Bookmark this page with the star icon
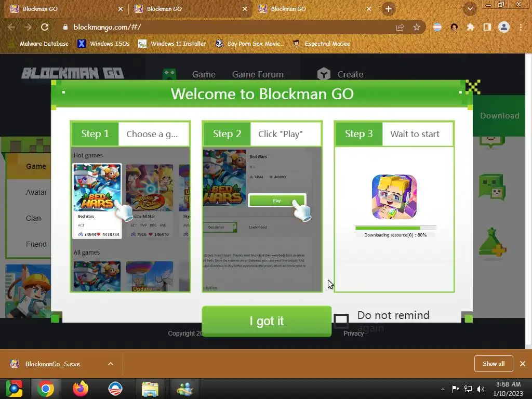 (417, 28)
